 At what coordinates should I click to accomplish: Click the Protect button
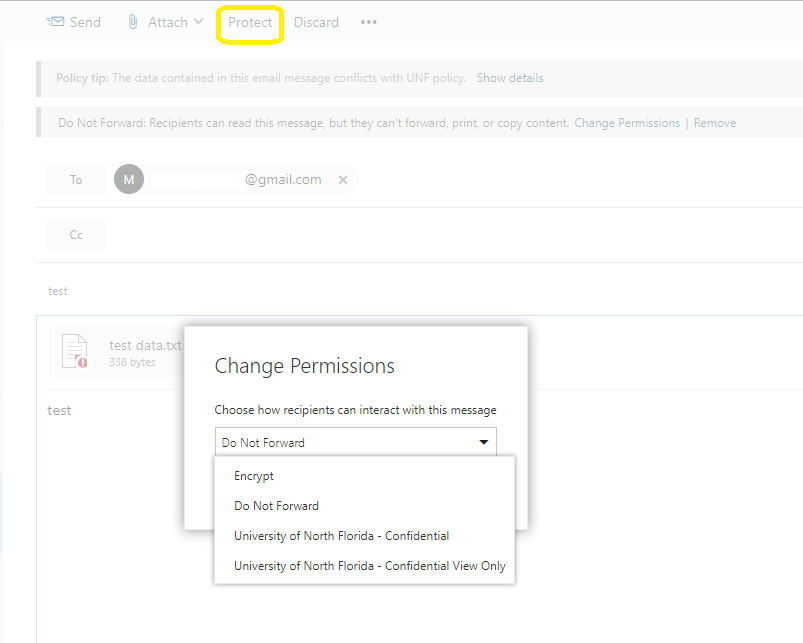pos(250,23)
